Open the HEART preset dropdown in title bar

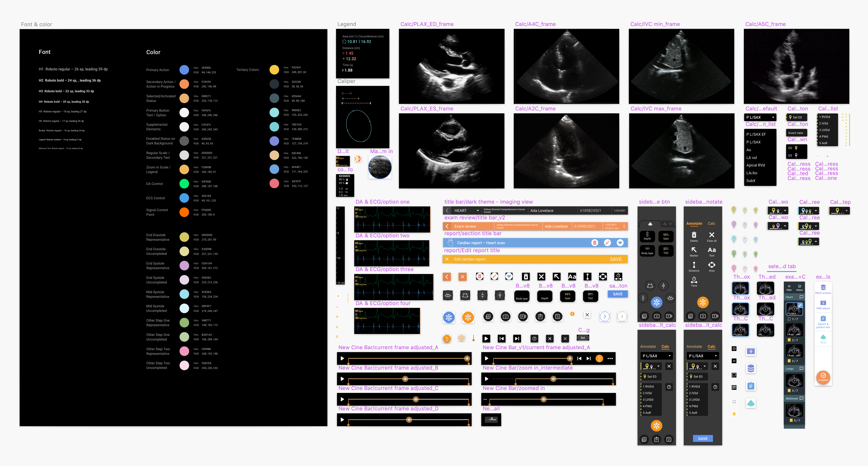[466, 210]
